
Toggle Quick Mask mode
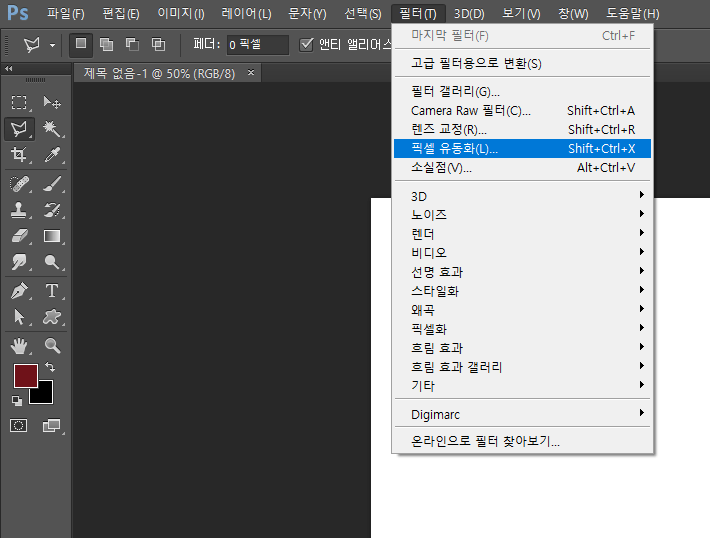[x=19, y=425]
